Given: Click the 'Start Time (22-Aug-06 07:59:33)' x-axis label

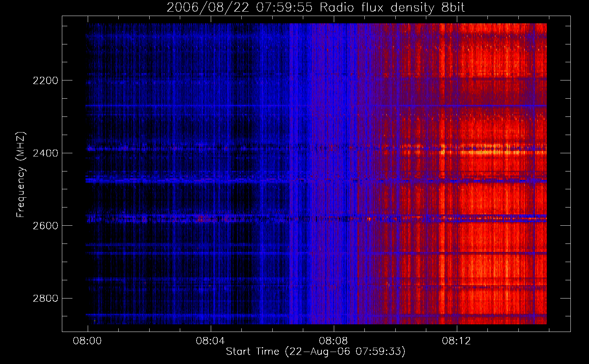Looking at the screenshot, I should [316, 352].
